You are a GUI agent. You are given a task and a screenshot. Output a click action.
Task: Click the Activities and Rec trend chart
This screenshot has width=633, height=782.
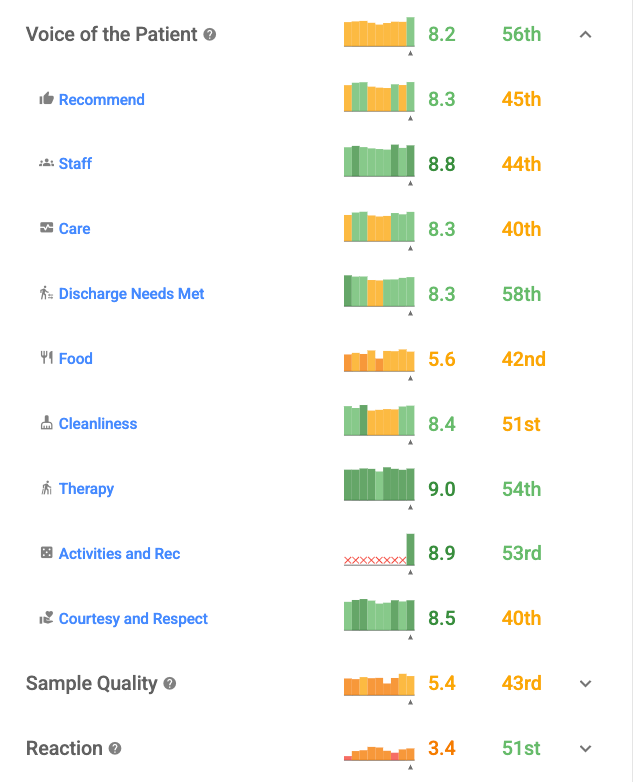click(379, 552)
